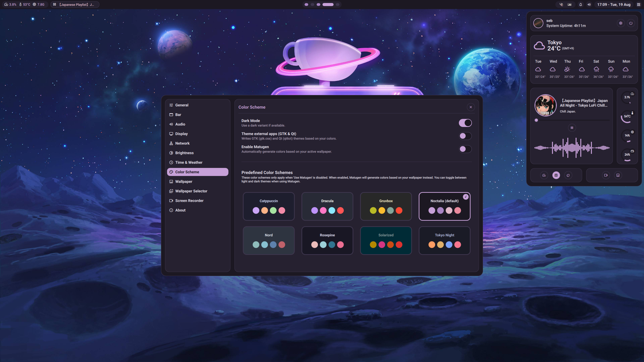Apply the Tokyo Night color scheme
Viewport: 644px width, 362px height.
(445, 240)
